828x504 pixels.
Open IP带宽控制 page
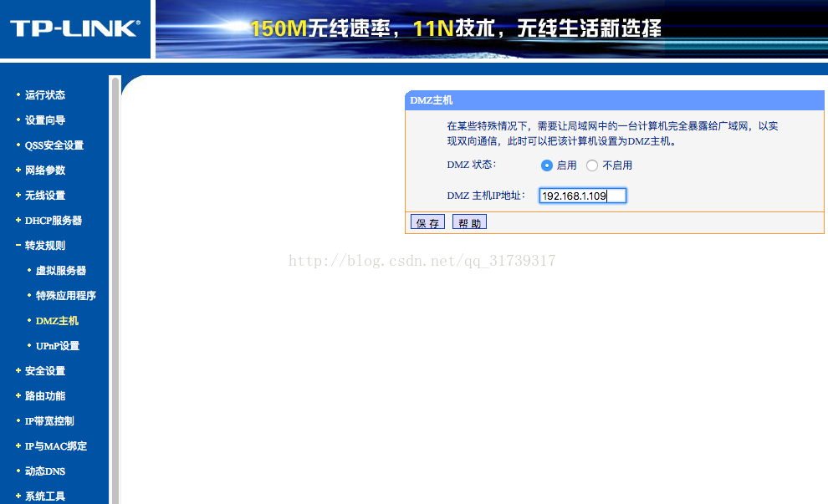click(49, 421)
